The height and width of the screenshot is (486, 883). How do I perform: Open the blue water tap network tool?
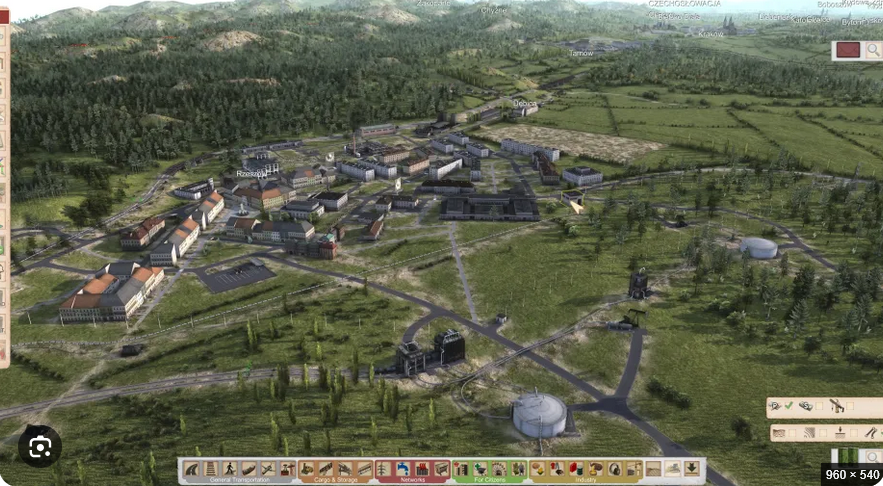(402, 469)
